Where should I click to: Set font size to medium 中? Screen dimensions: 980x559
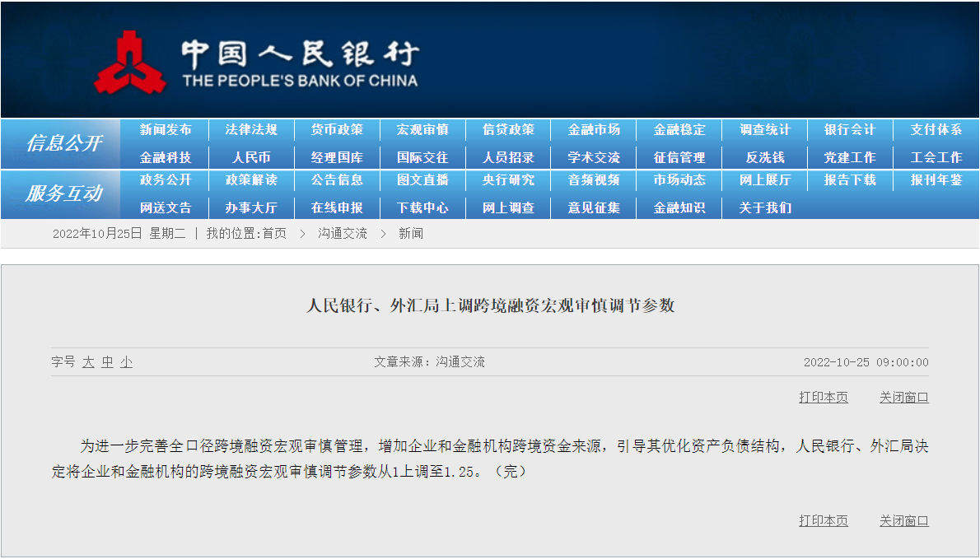[x=107, y=362]
